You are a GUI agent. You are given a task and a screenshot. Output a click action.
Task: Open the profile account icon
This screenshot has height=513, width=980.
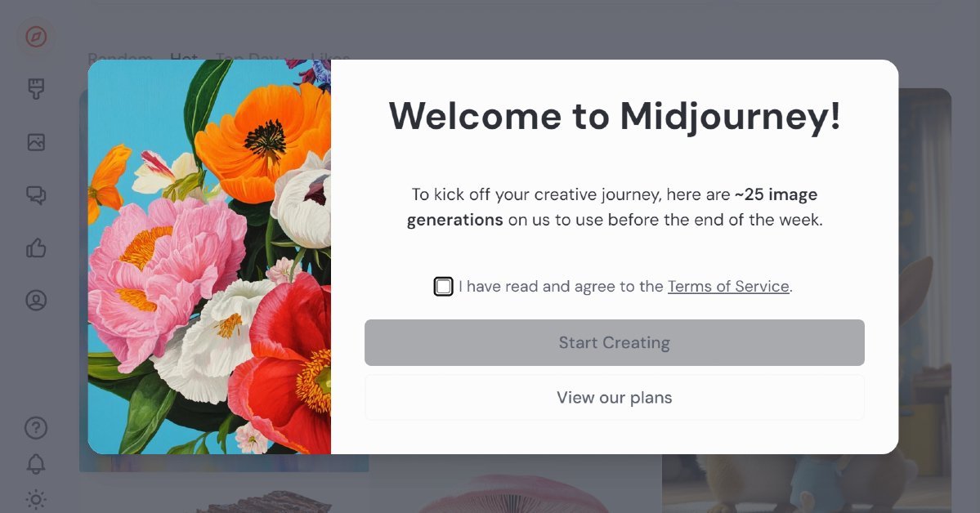[x=36, y=301]
